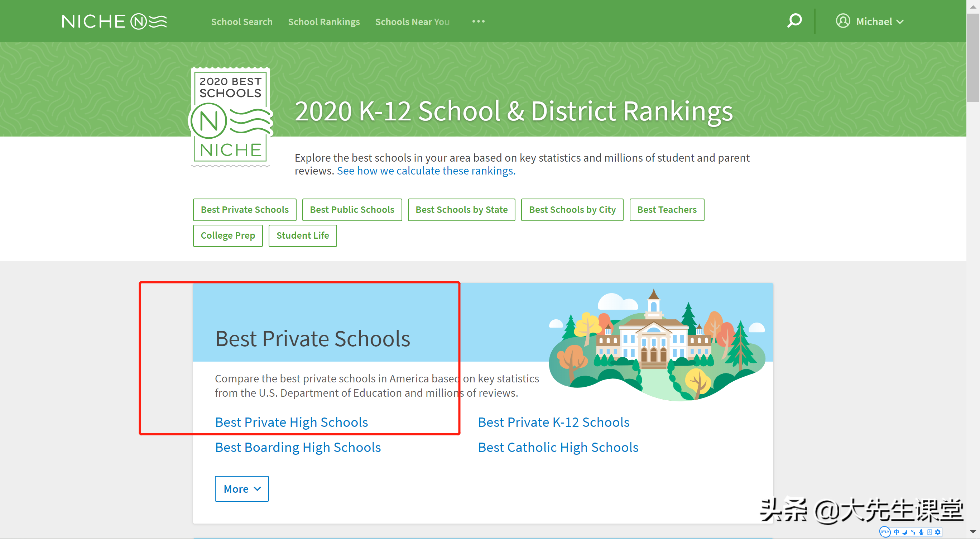Expand the More dropdown button

coord(241,489)
